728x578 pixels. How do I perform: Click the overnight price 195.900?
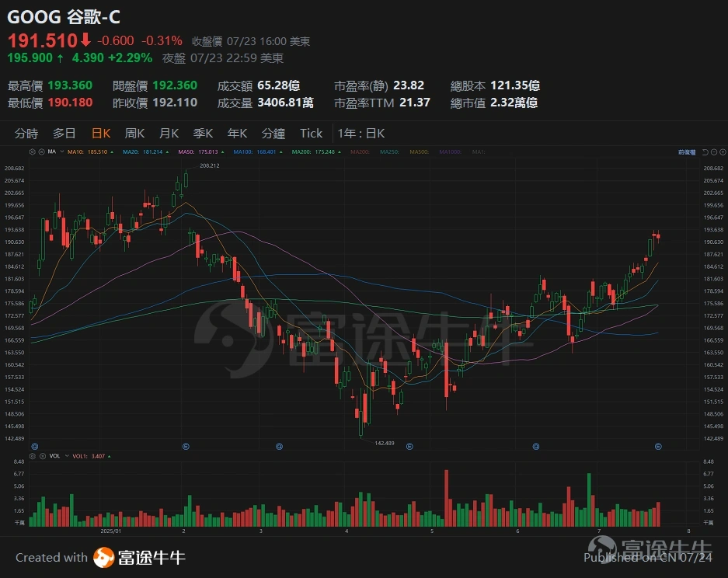(x=30, y=58)
